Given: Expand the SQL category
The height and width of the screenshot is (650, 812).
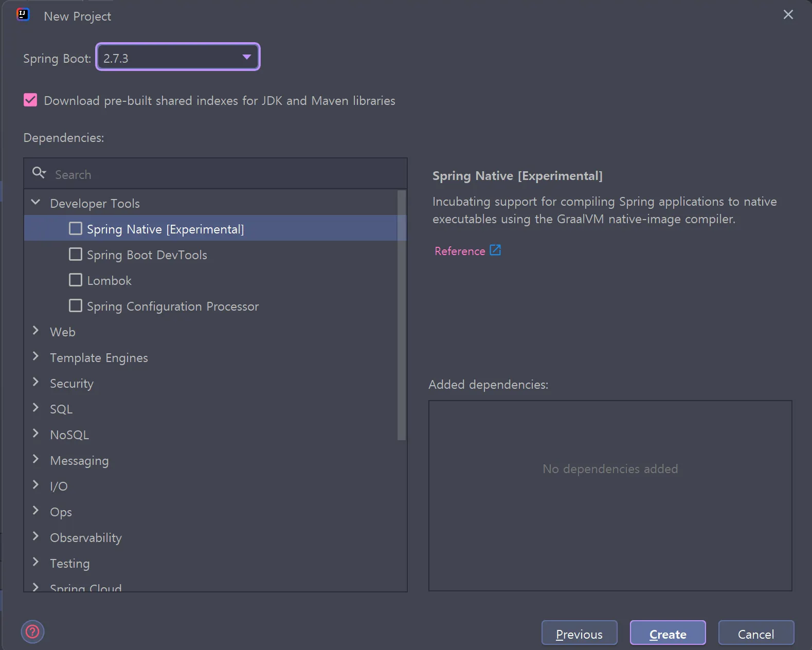Looking at the screenshot, I should 35,408.
